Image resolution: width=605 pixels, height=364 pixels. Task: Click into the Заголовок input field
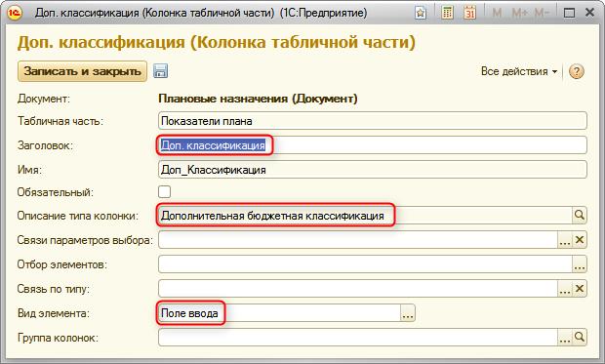(x=373, y=145)
